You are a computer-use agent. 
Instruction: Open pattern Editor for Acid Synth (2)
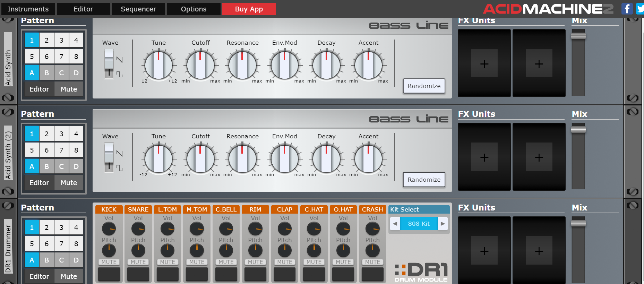point(39,183)
